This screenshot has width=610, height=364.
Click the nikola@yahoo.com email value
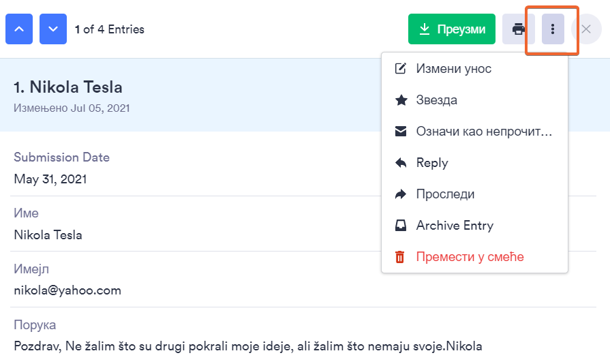(x=67, y=290)
